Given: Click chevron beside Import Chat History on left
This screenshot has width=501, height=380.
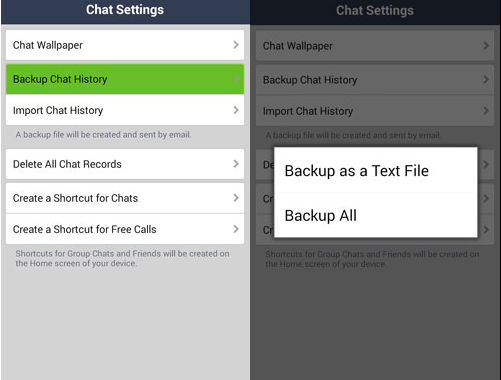Looking at the screenshot, I should (236, 110).
